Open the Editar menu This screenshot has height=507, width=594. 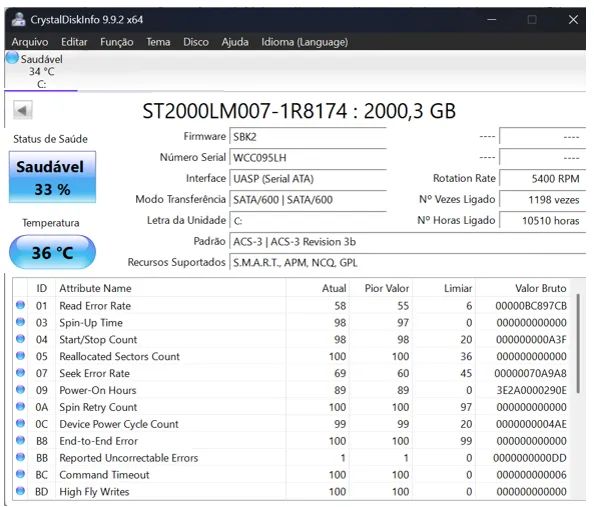point(74,42)
